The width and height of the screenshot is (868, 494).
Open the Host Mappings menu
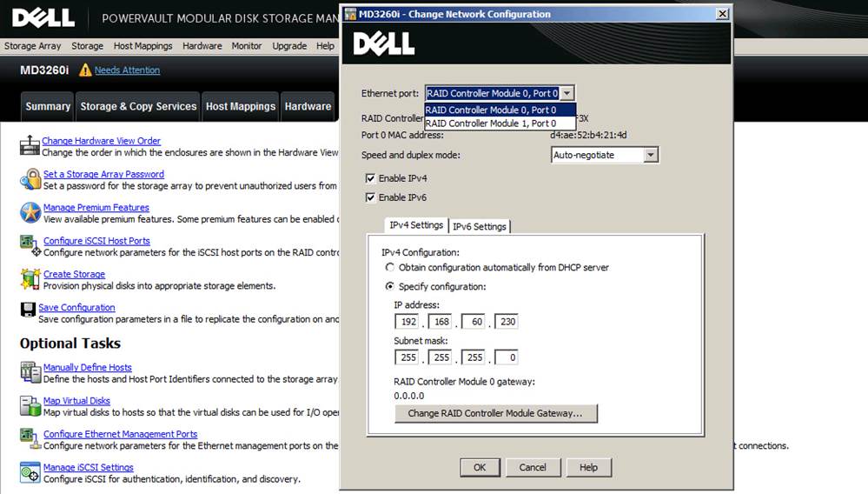[142, 46]
